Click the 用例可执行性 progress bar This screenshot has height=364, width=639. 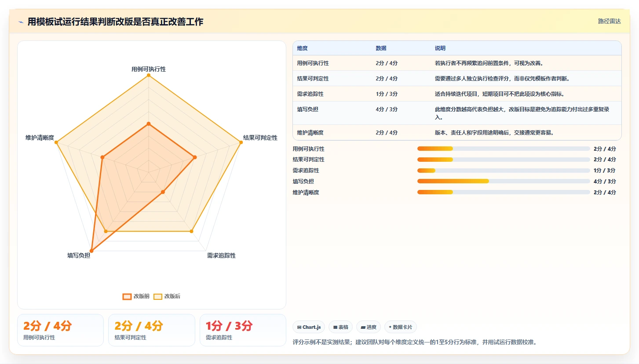coord(504,149)
